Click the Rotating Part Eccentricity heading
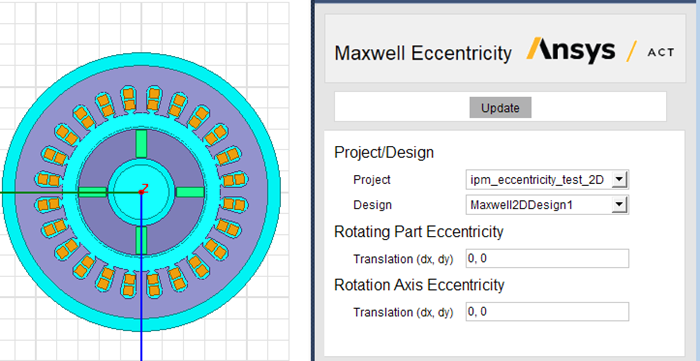The width and height of the screenshot is (700, 361). pos(419,232)
